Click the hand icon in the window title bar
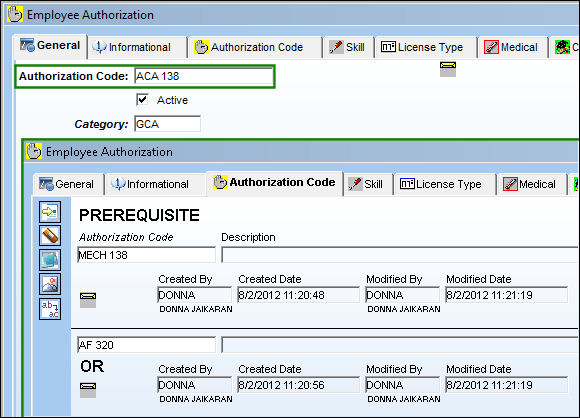 click(15, 15)
